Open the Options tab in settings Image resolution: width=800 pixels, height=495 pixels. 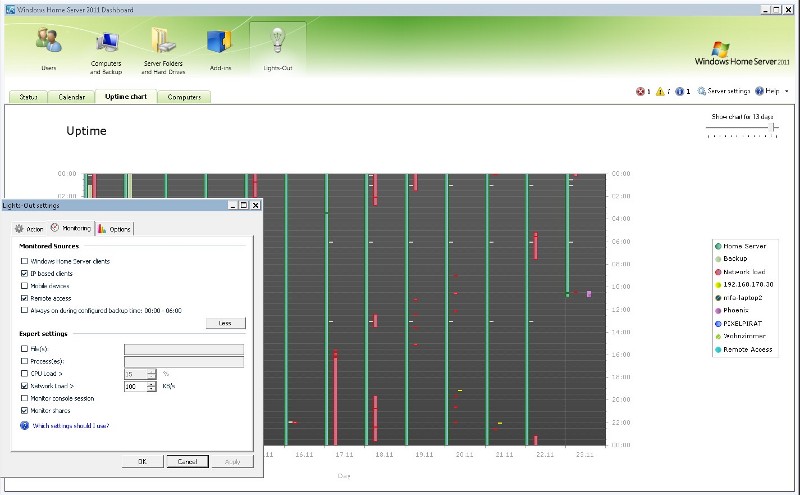[115, 229]
